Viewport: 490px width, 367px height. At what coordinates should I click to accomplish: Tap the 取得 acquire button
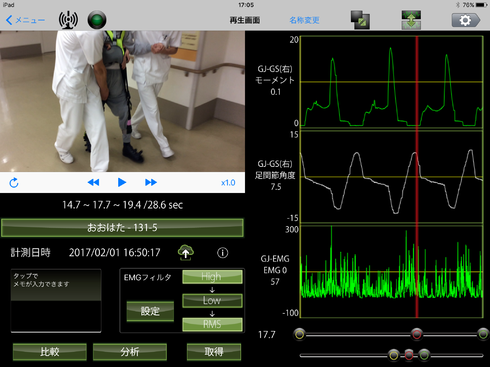coord(214,352)
